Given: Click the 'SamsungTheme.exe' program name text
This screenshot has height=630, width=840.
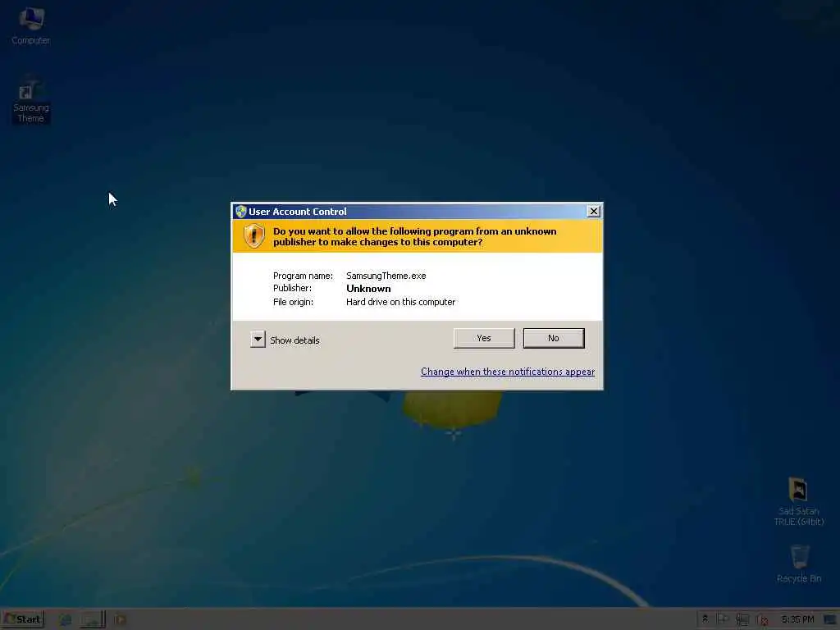Looking at the screenshot, I should pyautogui.click(x=386, y=276).
